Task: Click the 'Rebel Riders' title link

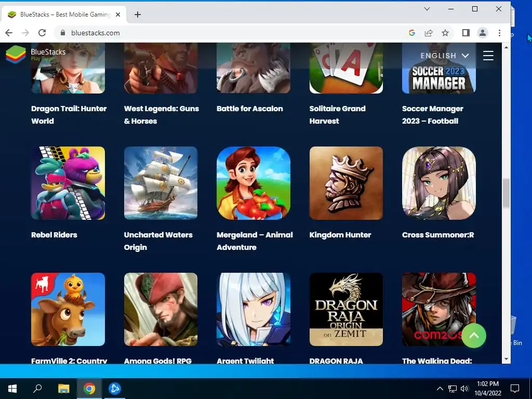Action: pyautogui.click(x=54, y=235)
